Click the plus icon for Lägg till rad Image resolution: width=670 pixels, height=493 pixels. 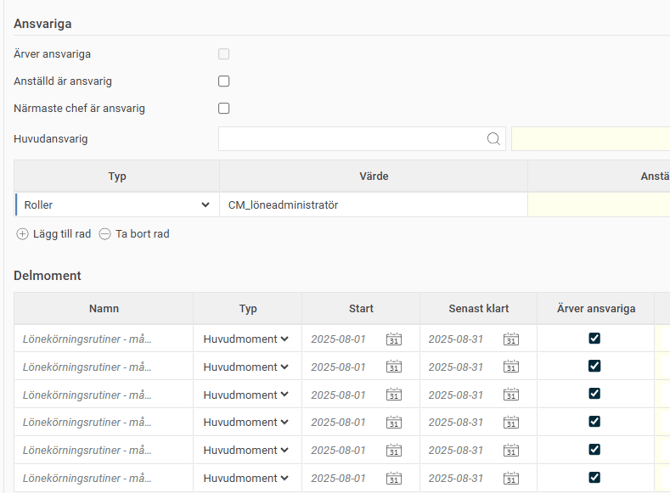(22, 234)
